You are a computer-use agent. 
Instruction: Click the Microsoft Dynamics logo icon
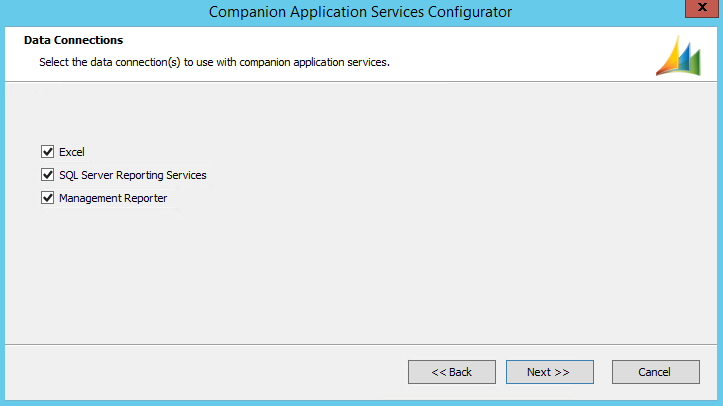678,55
